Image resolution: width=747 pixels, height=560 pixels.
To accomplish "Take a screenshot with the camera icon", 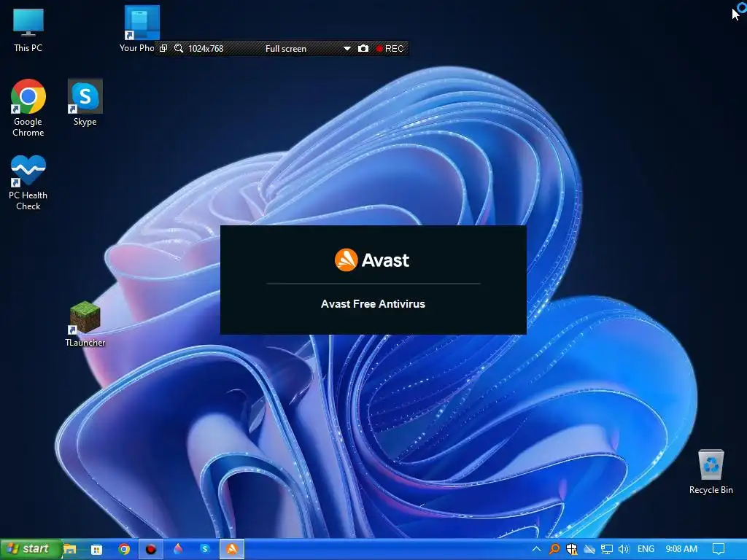I will (363, 48).
